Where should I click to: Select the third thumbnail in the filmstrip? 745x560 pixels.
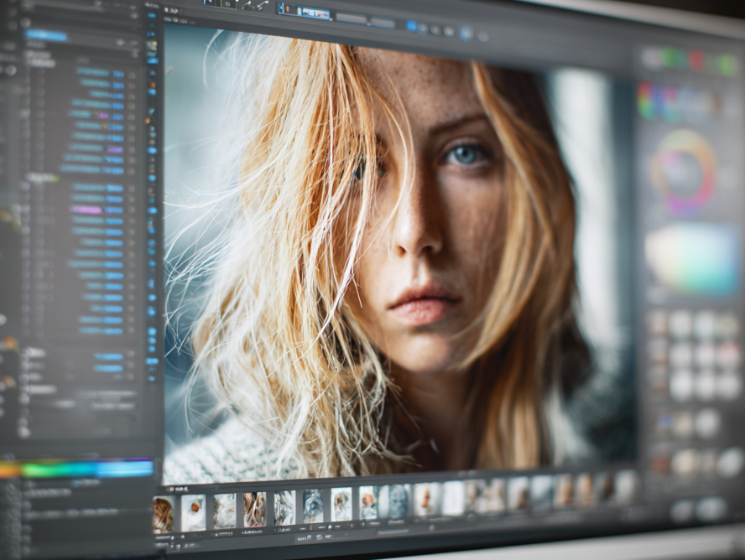tap(224, 511)
